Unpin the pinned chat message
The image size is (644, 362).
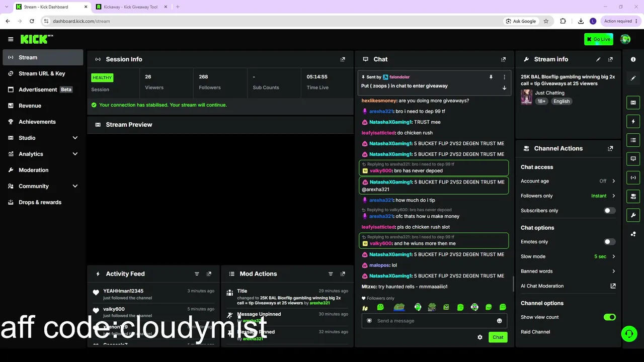[491, 77]
